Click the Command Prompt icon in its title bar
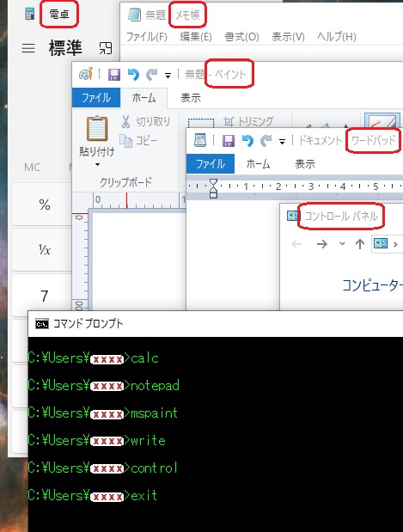The width and height of the screenshot is (403, 532). 42,324
